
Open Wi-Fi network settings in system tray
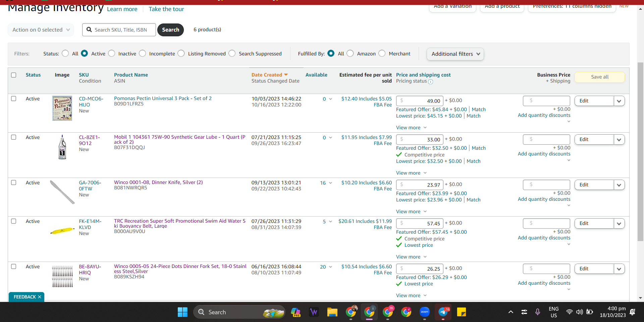[x=569, y=312]
